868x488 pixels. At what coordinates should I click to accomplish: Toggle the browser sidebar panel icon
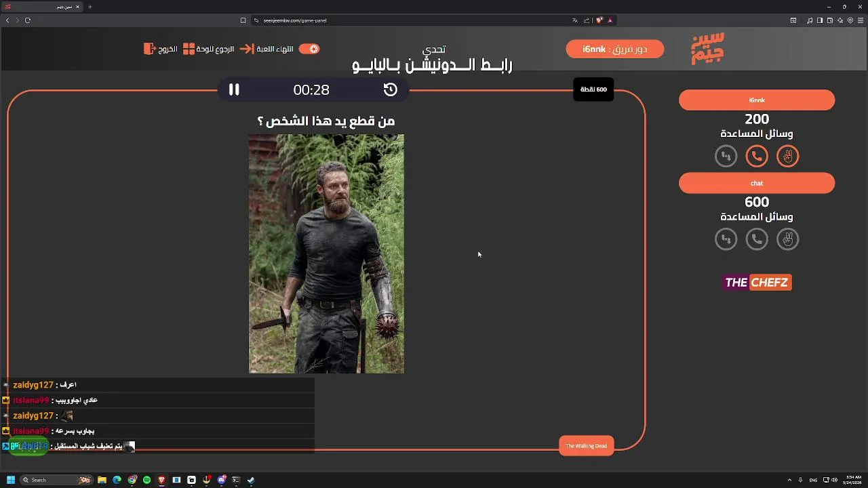[x=820, y=20]
